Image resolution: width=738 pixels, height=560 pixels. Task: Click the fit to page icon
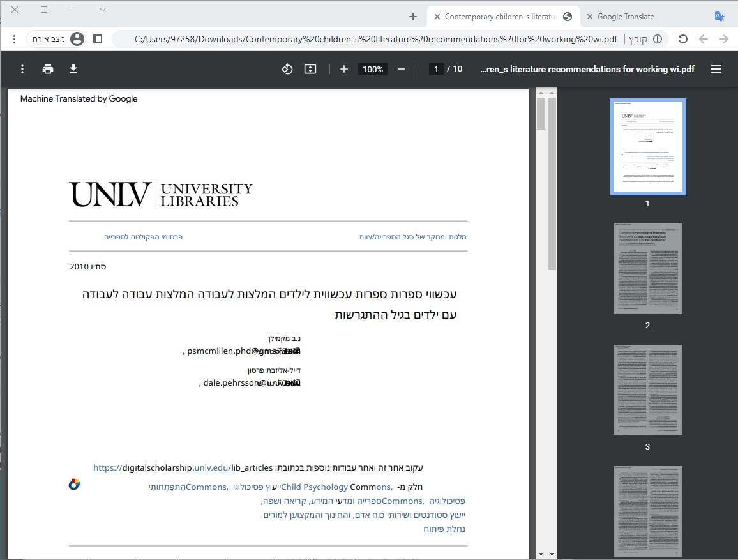click(310, 69)
